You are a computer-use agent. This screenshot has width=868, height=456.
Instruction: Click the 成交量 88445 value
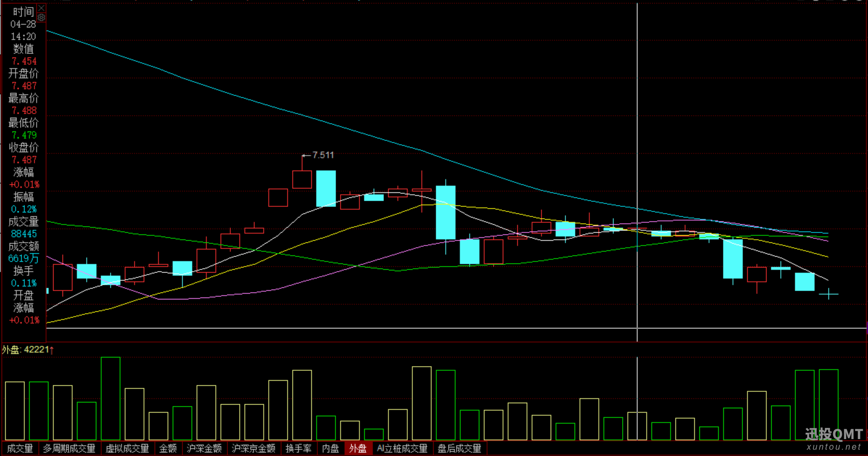24,234
